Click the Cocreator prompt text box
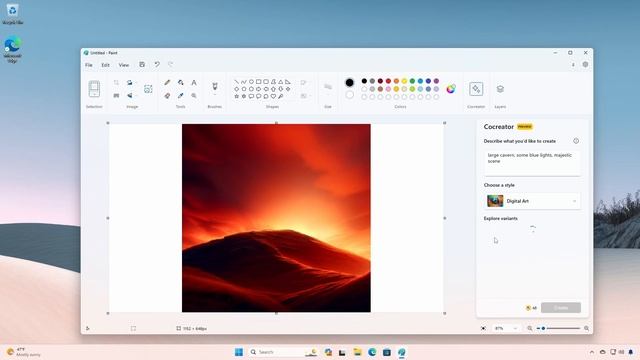 point(532,163)
